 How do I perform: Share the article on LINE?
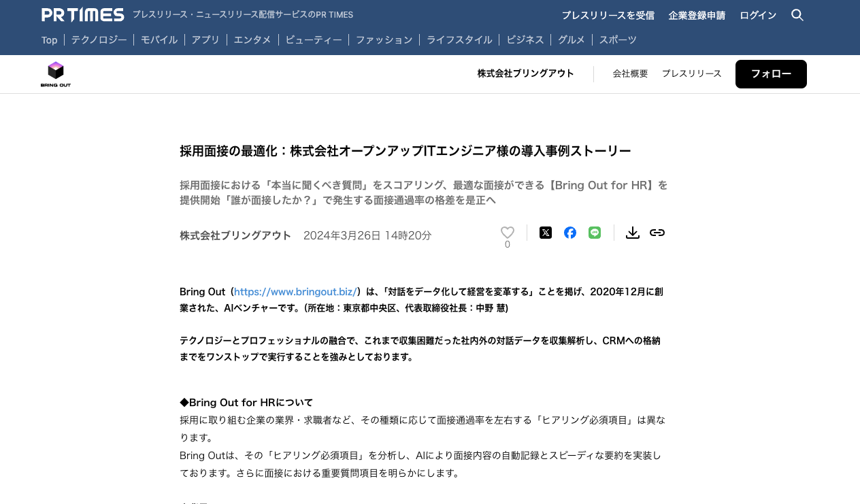point(595,233)
